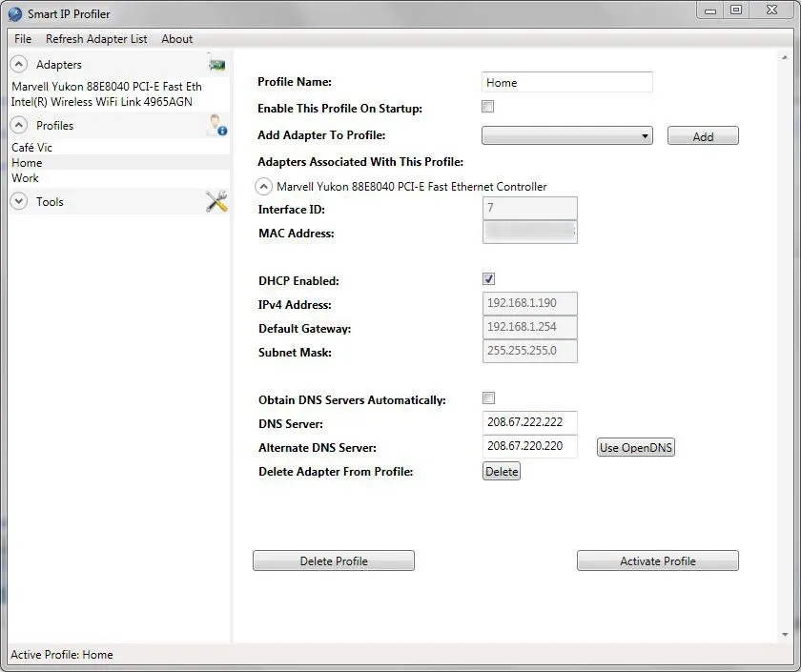Check Obtain DNS Servers Automatically
Image resolution: width=801 pixels, height=672 pixels.
click(x=488, y=397)
